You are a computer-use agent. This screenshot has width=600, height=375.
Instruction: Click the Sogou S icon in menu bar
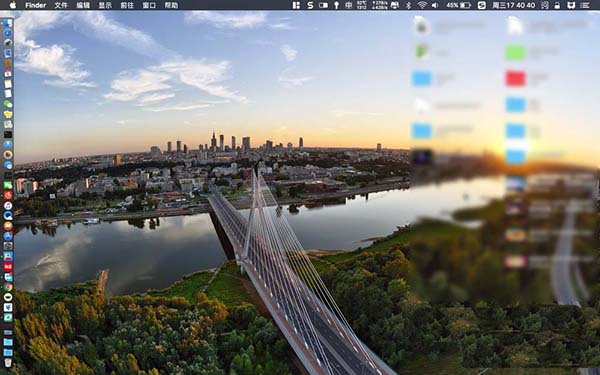[310, 5]
